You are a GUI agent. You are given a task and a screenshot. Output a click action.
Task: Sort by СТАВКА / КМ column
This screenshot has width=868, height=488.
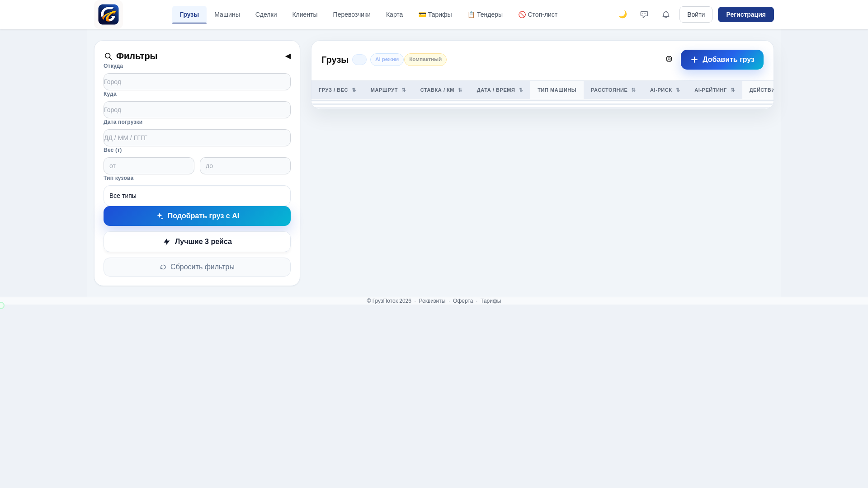tap(441, 90)
